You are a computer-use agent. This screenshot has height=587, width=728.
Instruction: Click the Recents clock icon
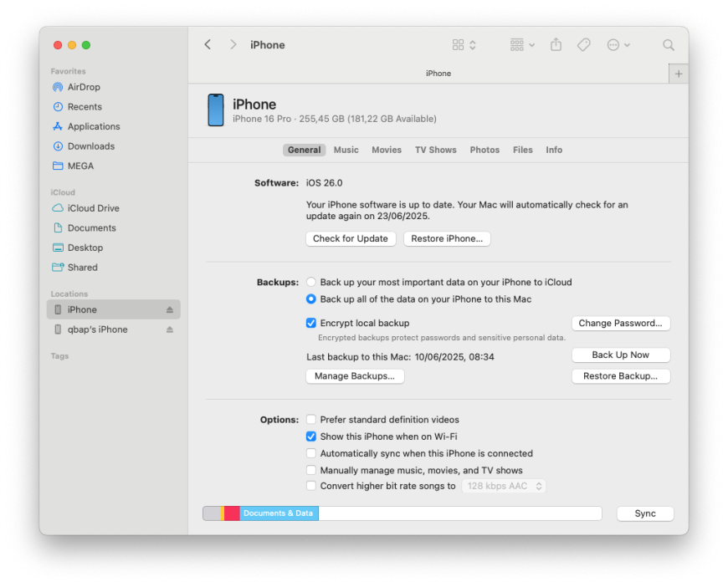tap(58, 107)
